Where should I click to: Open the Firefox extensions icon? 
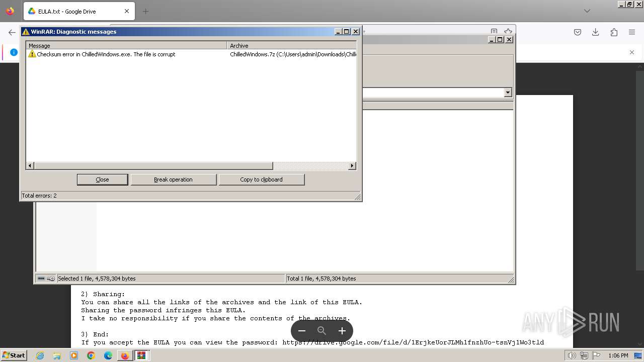[614, 32]
